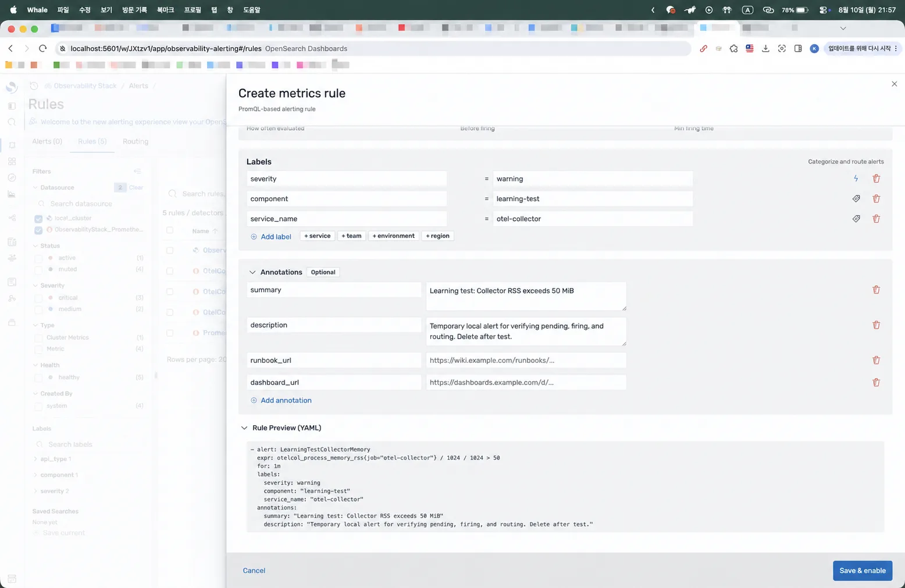Add the + service label suggestion
This screenshot has height=588, width=905.
click(318, 236)
